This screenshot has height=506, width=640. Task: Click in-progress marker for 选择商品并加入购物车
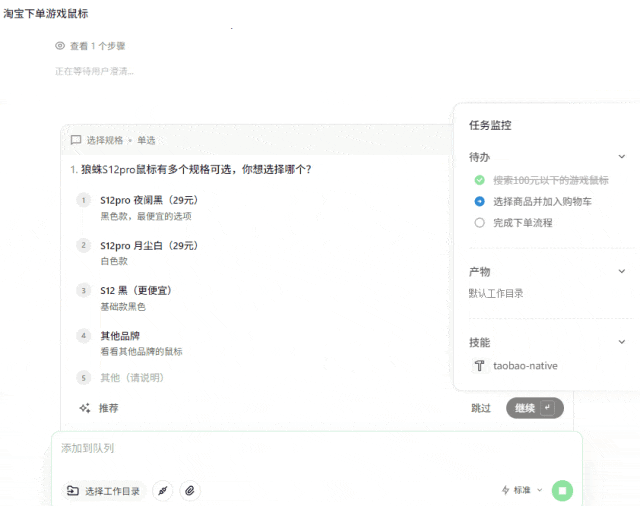click(480, 201)
